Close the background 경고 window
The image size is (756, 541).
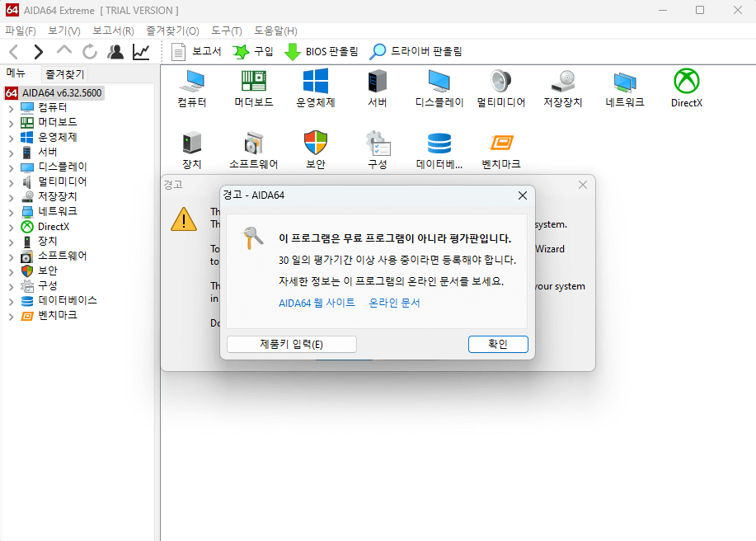pos(583,185)
